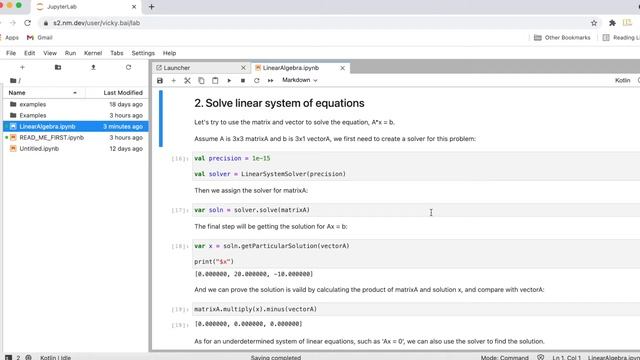Close the Launcher tab
Image resolution: width=640 pixels, height=360 pixels.
(243, 68)
